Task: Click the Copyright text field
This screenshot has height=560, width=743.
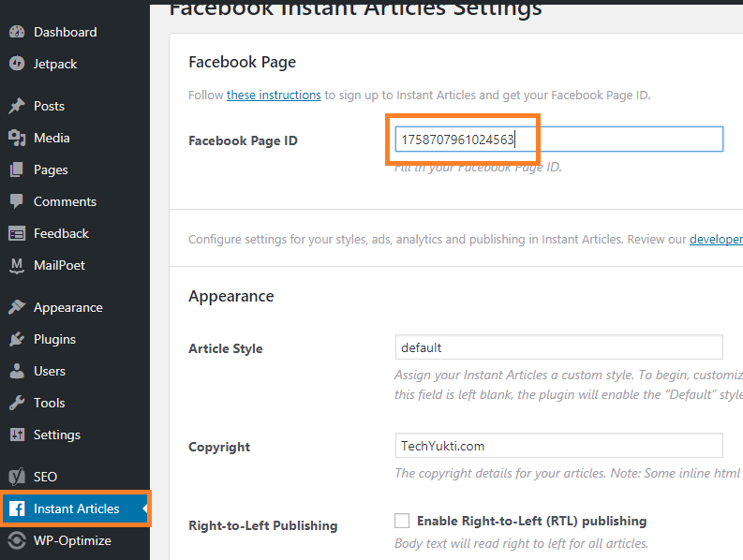Action: pos(559,446)
